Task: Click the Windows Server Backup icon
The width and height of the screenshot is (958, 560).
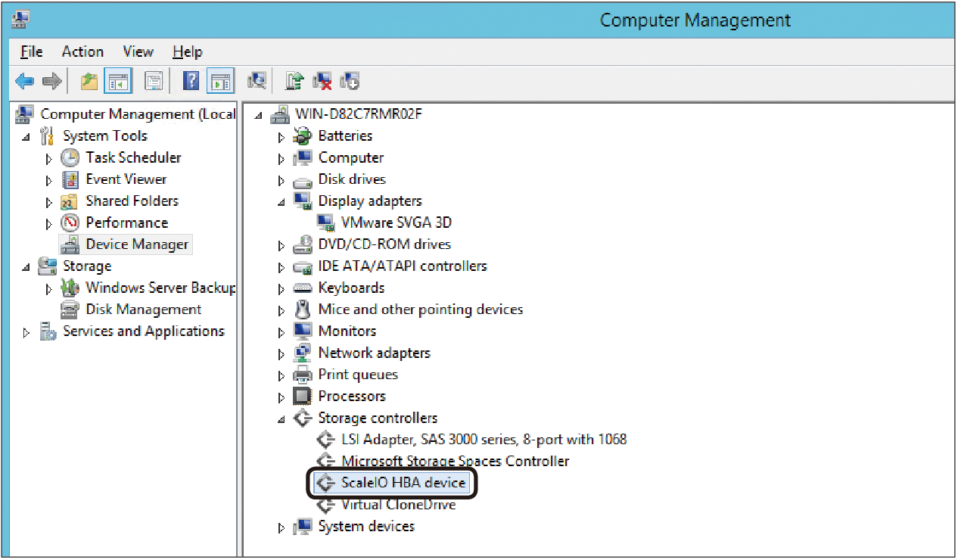Action: pyautogui.click(x=70, y=288)
